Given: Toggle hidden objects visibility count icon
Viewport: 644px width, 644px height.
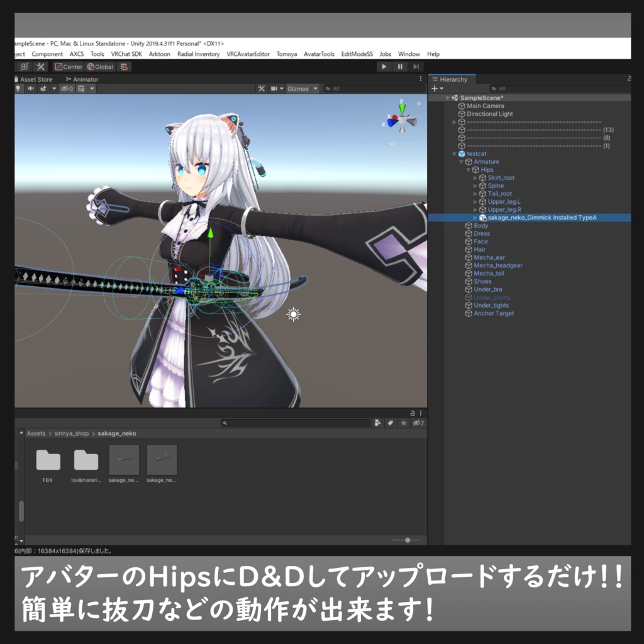Looking at the screenshot, I should [x=67, y=88].
